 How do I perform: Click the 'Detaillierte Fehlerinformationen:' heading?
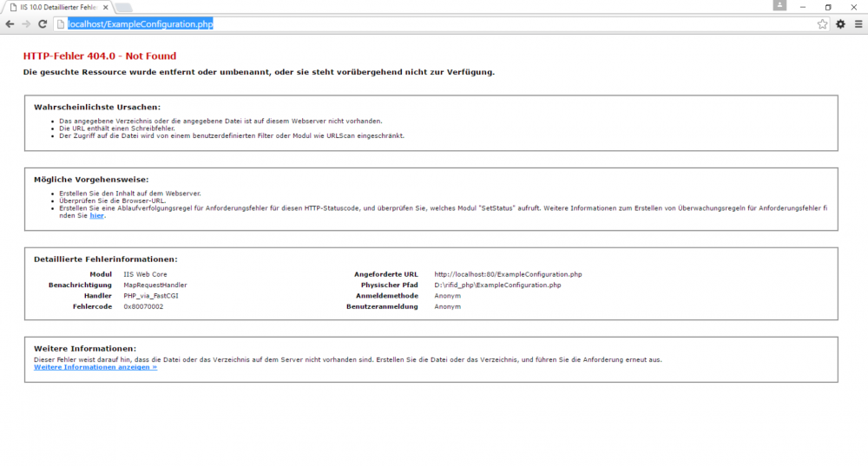[x=106, y=259]
